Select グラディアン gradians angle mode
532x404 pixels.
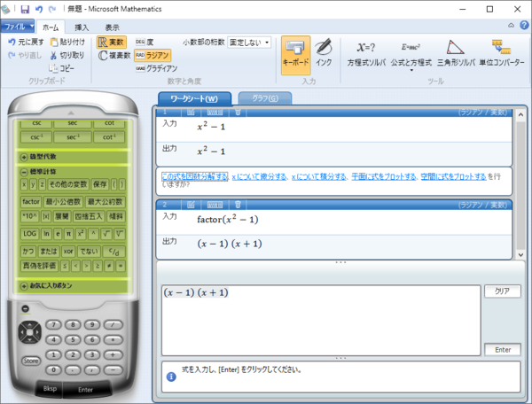point(156,68)
